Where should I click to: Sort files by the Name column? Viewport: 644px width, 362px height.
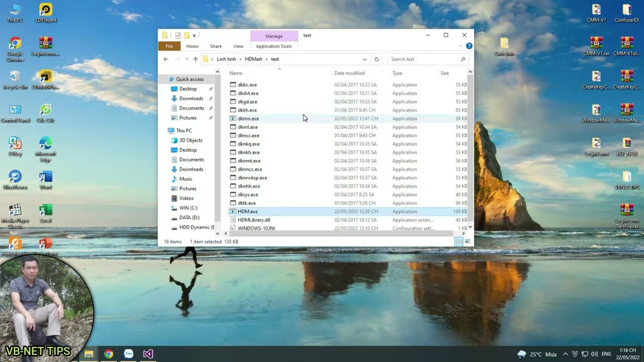280,73
